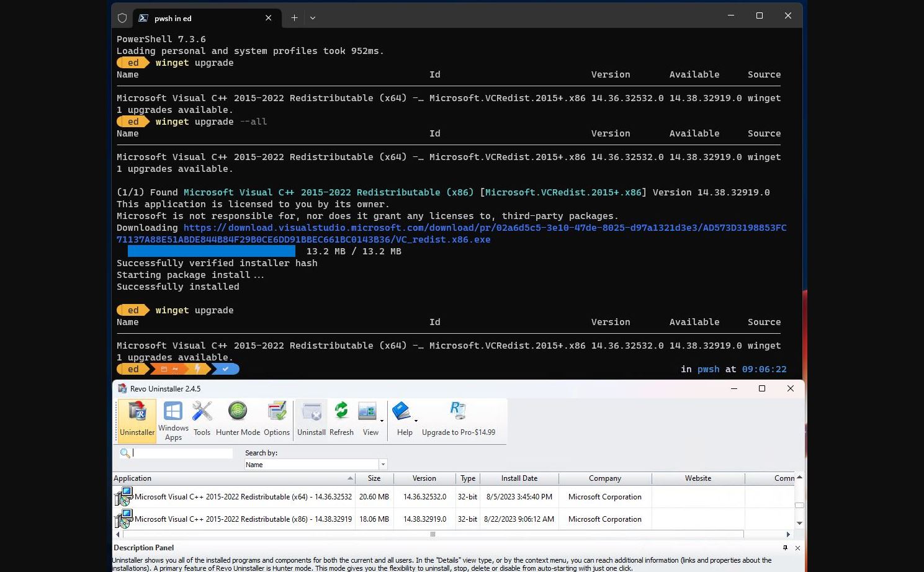Click the 20.60 MB size cell
The height and width of the screenshot is (572, 924).
(x=374, y=497)
